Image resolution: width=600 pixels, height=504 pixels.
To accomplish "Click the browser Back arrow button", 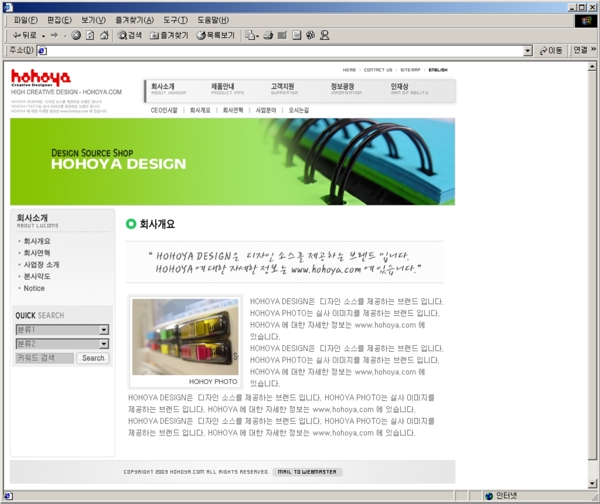I will click(24, 36).
